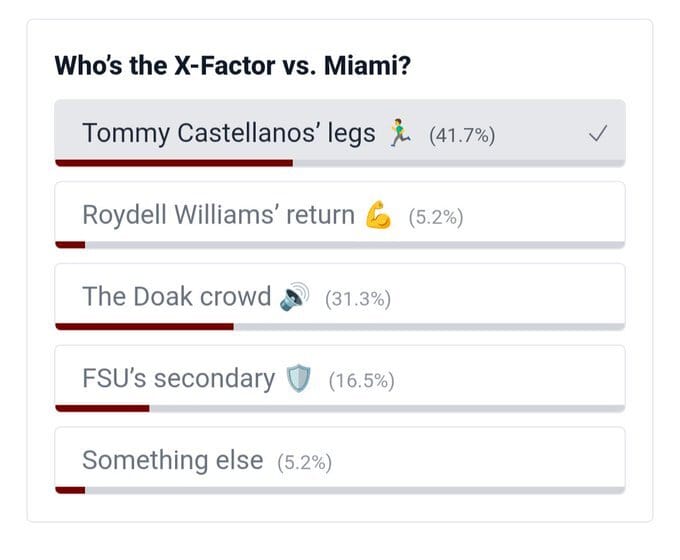Screen dimensions: 680x560
Task: Click the flexed bicep emoji
Action: point(379,215)
